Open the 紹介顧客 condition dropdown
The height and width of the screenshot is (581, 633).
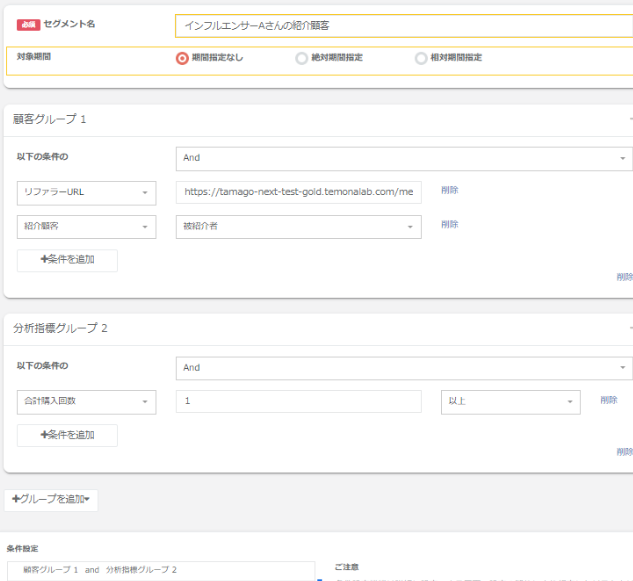click(x=86, y=227)
